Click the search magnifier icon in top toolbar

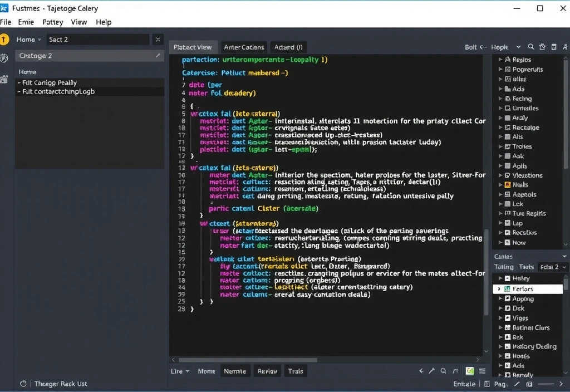[x=531, y=47]
